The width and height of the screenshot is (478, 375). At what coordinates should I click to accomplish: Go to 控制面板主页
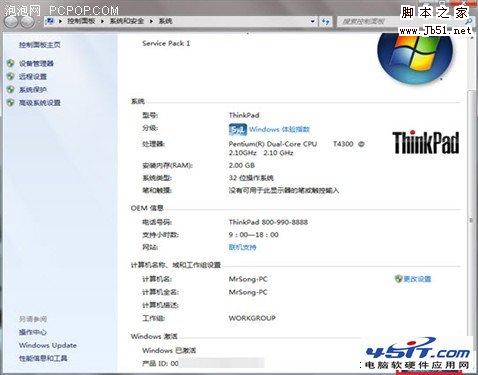pyautogui.click(x=39, y=45)
